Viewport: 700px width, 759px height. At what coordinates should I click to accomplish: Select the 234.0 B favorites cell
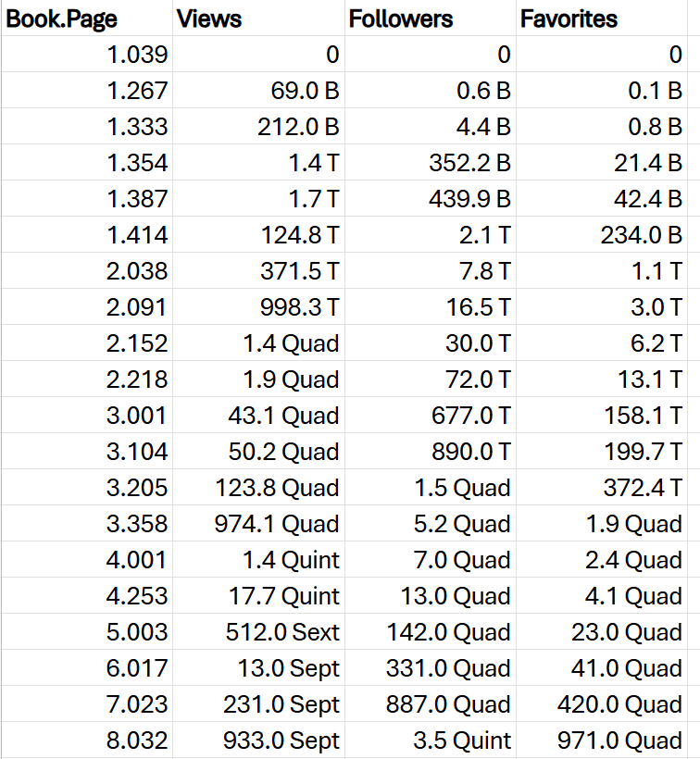tap(602, 234)
